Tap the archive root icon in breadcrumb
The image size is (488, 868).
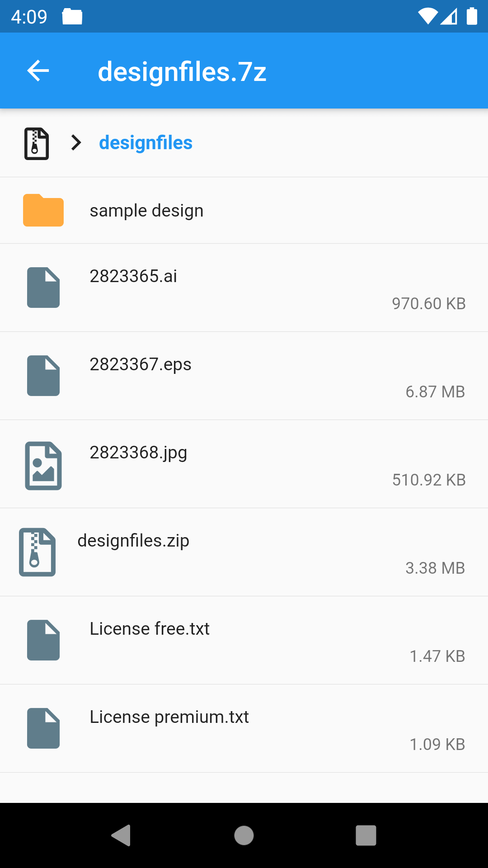[x=36, y=143]
